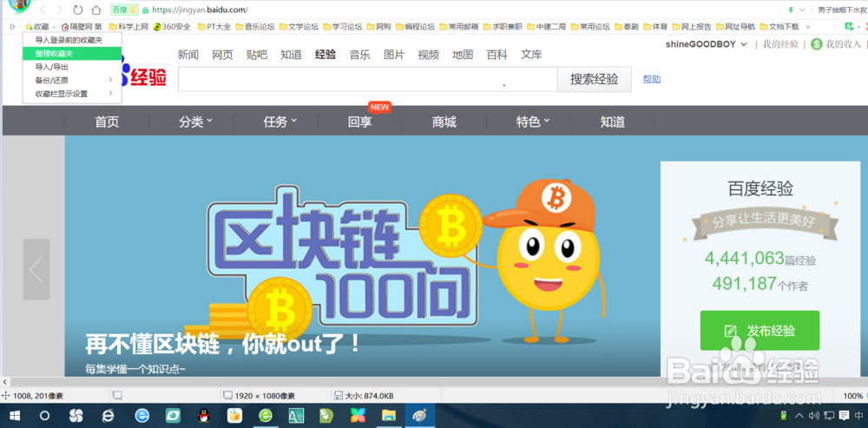The width and height of the screenshot is (868, 428).
Task: Open the 常用论坛 bookmark folder
Action: pyautogui.click(x=590, y=27)
